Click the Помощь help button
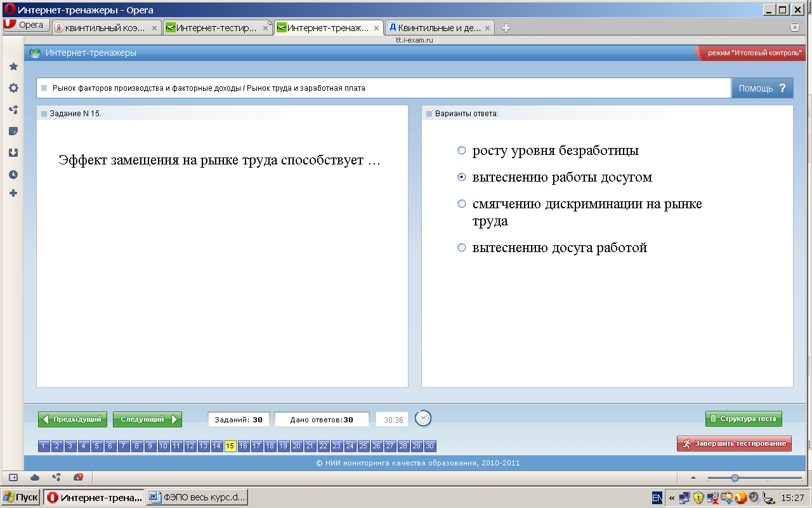 (762, 88)
